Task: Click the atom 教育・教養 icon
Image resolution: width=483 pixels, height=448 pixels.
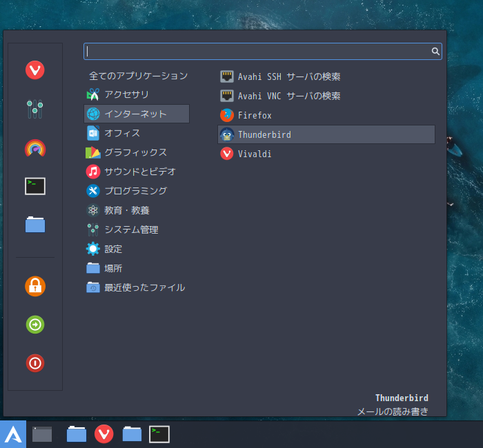Action: 93,210
